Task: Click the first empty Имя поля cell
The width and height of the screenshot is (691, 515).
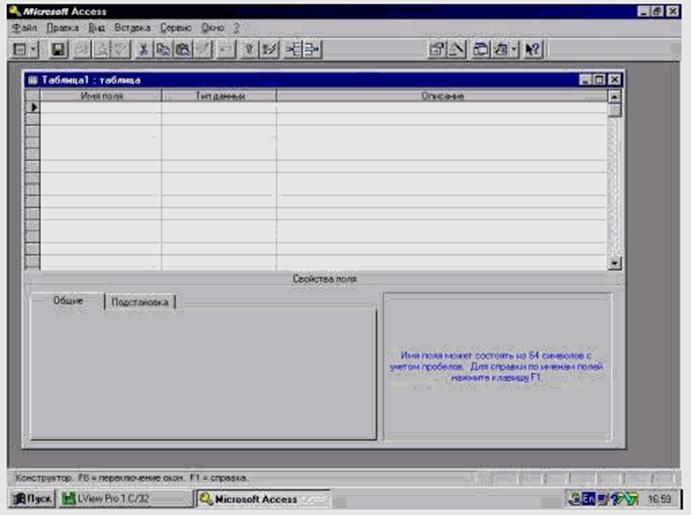Action: click(101, 107)
